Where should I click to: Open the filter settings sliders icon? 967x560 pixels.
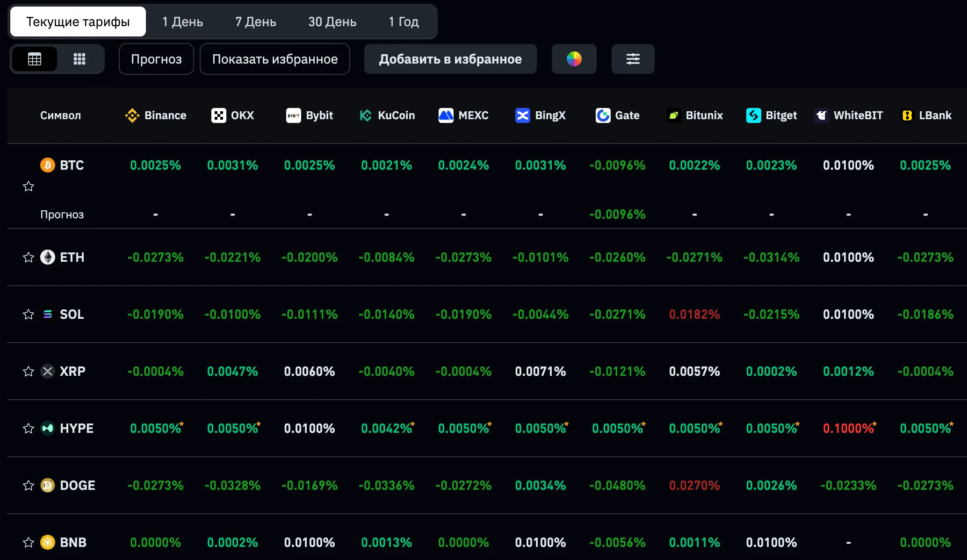click(633, 59)
